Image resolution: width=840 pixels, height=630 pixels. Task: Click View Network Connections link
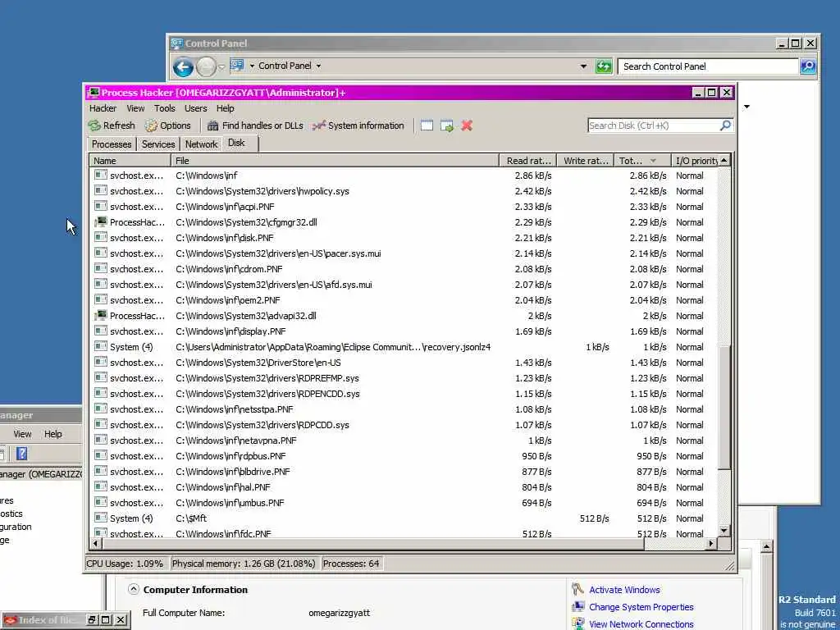point(641,624)
